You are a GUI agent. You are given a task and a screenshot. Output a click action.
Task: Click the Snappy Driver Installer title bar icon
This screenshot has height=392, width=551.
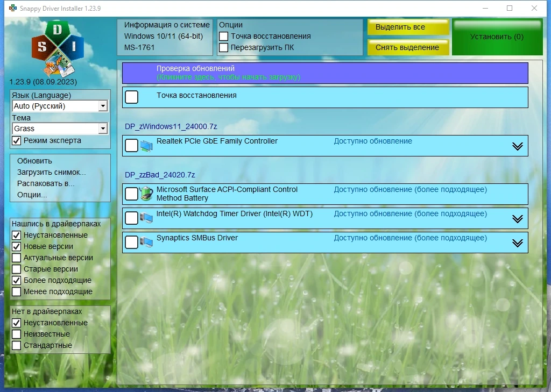pos(13,8)
